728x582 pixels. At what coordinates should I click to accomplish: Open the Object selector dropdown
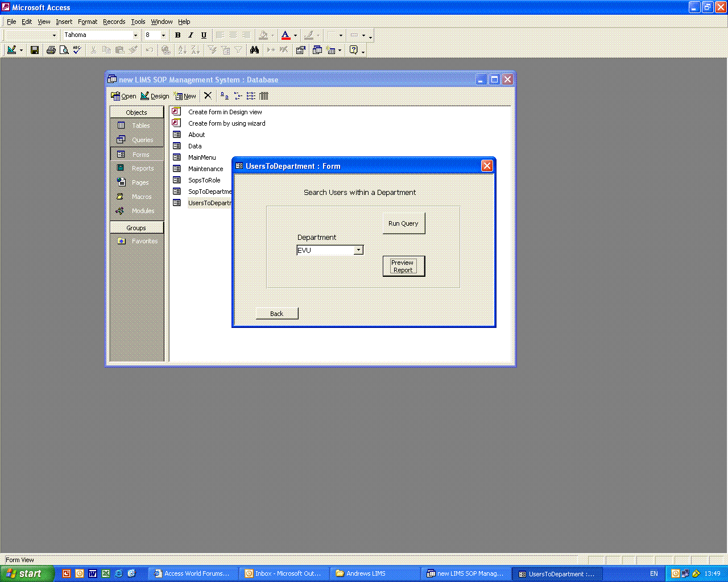tap(54, 35)
